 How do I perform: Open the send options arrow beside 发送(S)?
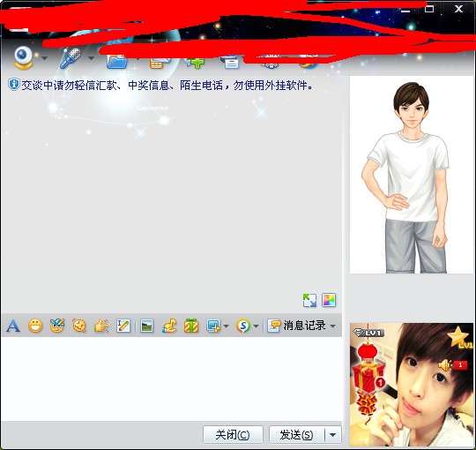[x=333, y=435]
